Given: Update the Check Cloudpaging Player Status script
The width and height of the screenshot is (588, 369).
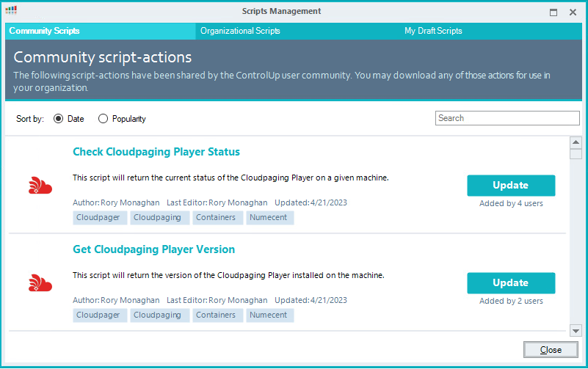Looking at the screenshot, I should pos(511,186).
